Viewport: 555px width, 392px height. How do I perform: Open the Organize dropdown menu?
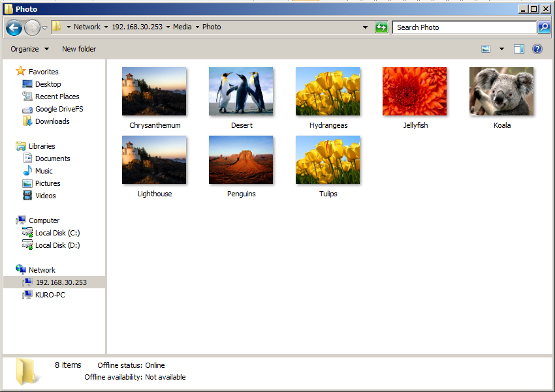(x=29, y=49)
